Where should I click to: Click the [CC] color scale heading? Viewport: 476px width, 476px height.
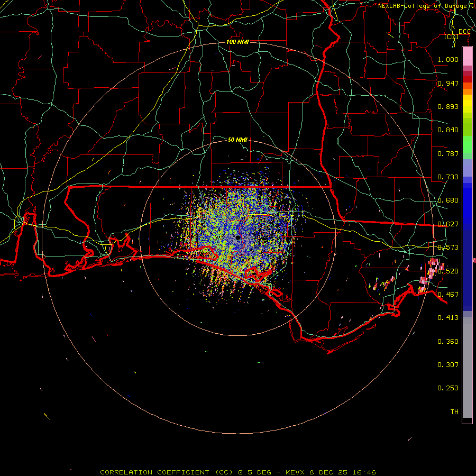point(452,36)
